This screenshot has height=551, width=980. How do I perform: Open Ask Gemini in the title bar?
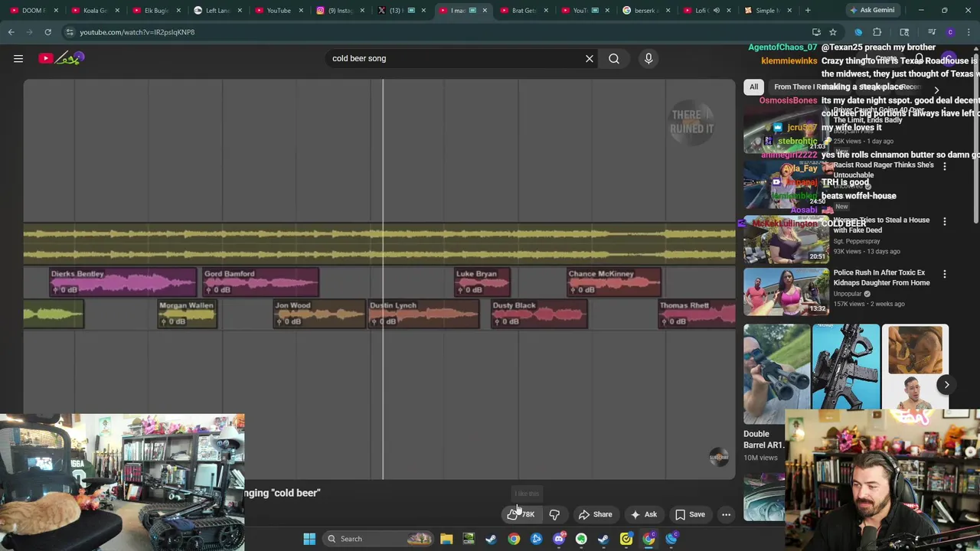point(871,10)
